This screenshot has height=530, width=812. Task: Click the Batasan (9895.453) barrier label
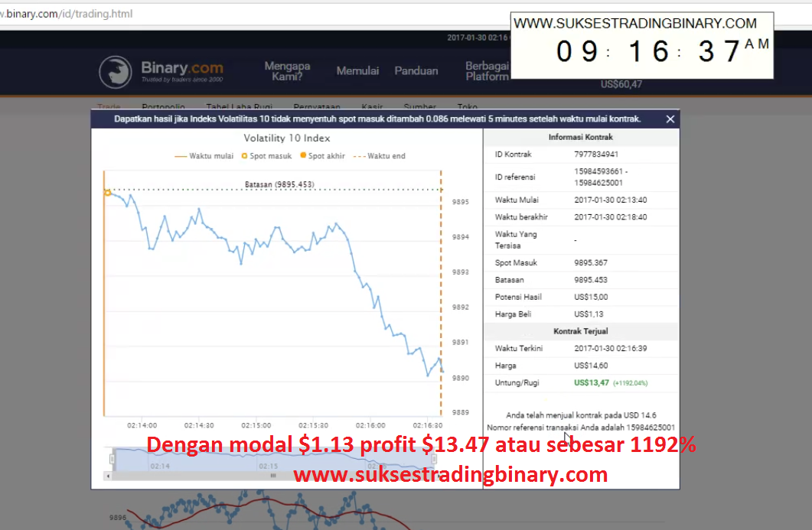pyautogui.click(x=279, y=184)
